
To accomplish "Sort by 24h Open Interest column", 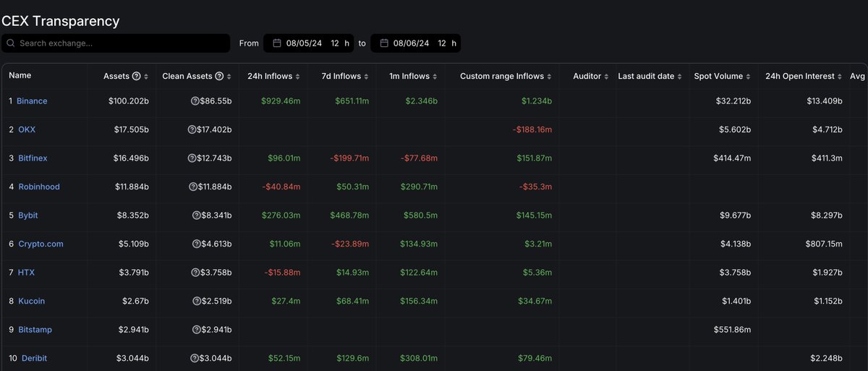I will tap(841, 77).
